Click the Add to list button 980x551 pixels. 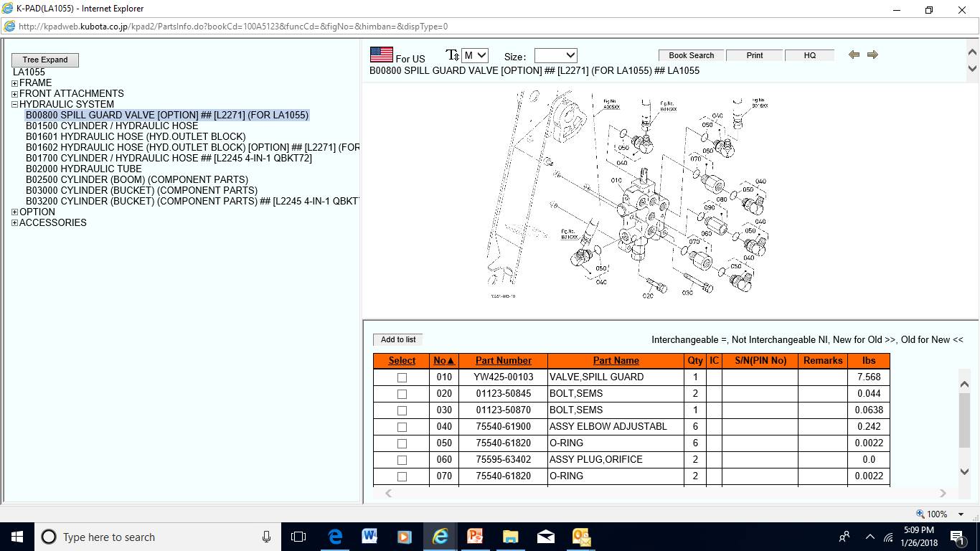point(398,339)
